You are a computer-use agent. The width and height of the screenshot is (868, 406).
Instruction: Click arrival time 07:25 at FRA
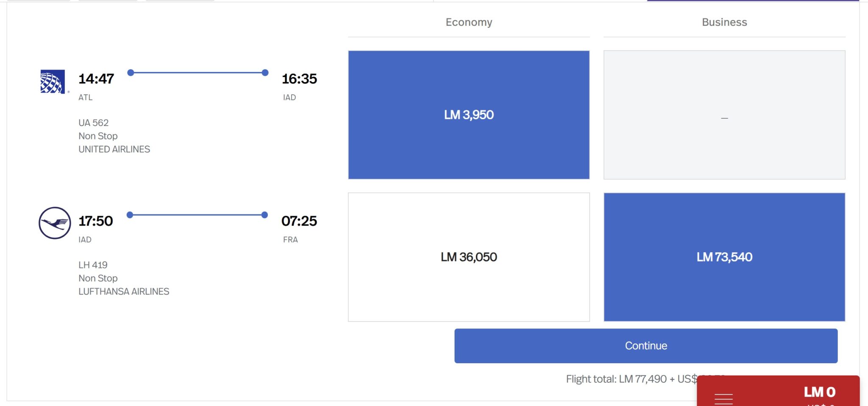299,221
